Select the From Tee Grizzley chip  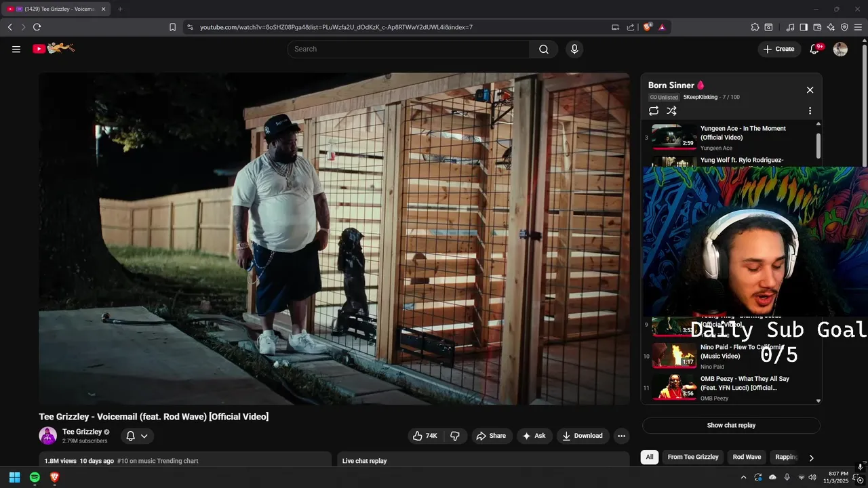(x=693, y=457)
